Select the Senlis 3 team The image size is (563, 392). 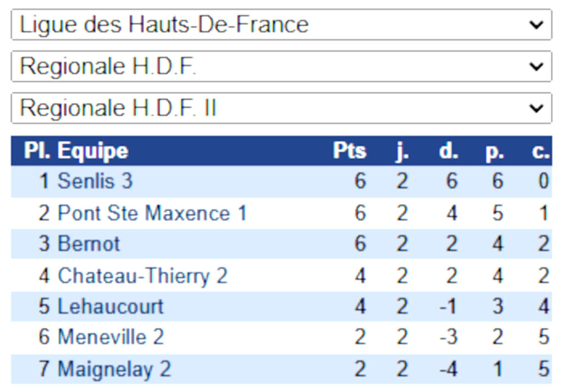(95, 180)
